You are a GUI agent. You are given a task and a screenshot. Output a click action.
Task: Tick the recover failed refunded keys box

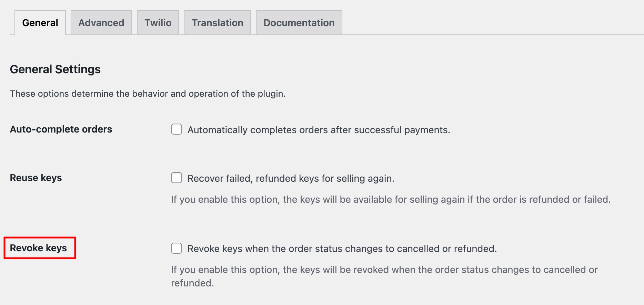click(x=176, y=178)
